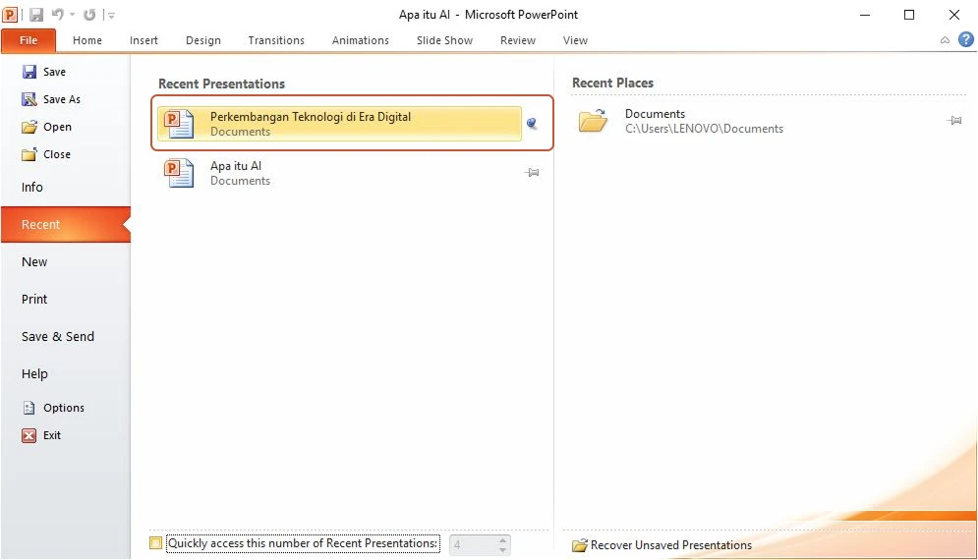The width and height of the screenshot is (978, 560).
Task: Click the Close label in Backstage menu
Action: (x=57, y=154)
